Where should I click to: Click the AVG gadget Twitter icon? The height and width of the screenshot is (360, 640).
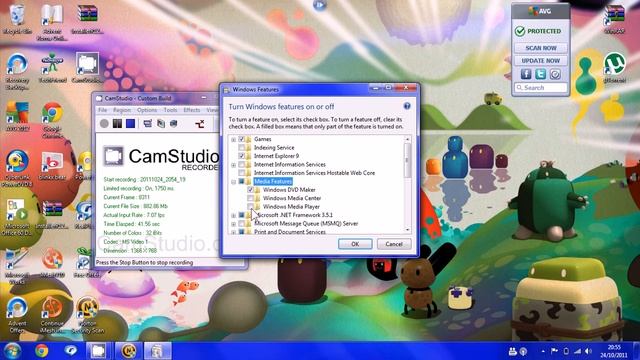click(x=540, y=74)
